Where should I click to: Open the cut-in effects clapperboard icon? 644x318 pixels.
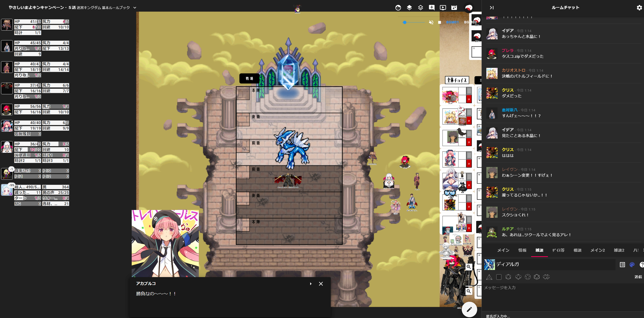(x=454, y=8)
